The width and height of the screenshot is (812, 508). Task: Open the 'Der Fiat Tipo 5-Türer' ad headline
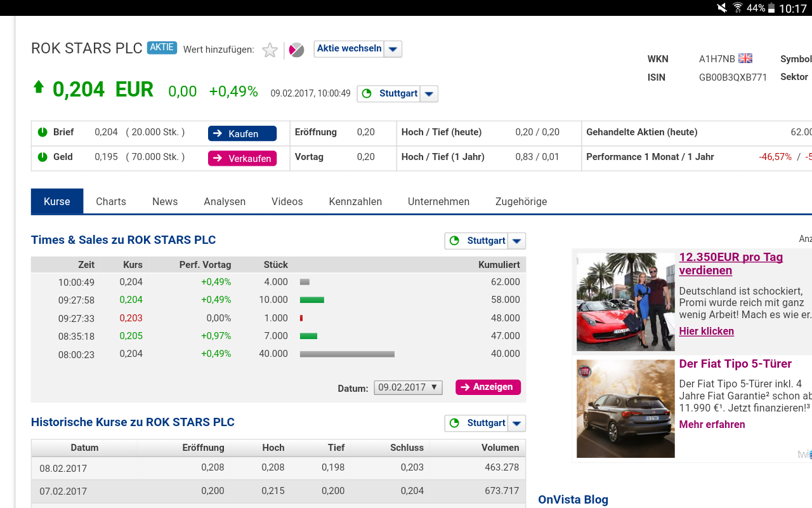(x=735, y=364)
